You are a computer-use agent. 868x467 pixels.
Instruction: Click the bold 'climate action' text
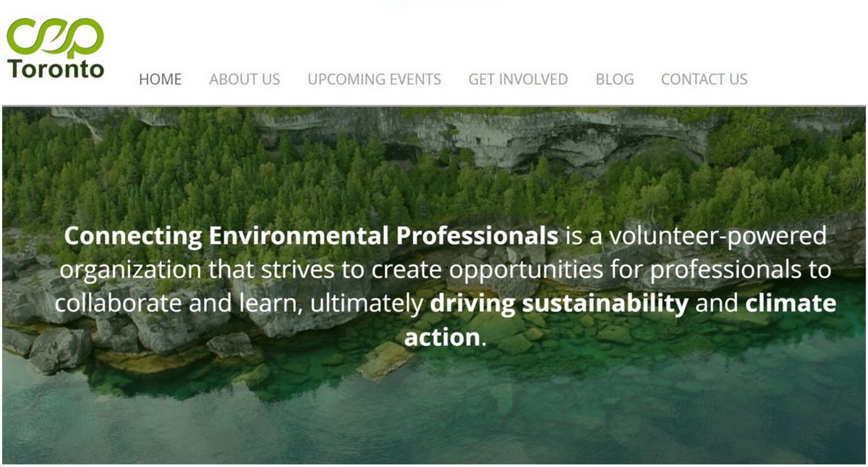(x=621, y=320)
